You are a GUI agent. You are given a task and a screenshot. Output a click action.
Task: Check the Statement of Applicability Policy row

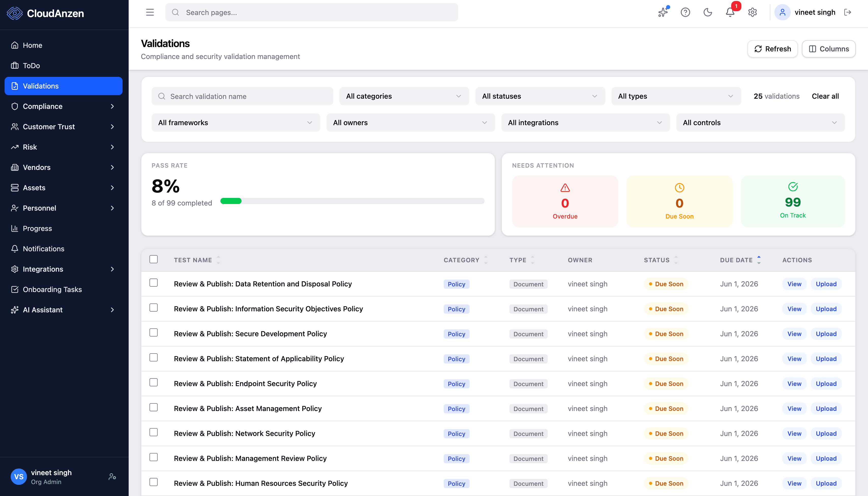point(154,357)
